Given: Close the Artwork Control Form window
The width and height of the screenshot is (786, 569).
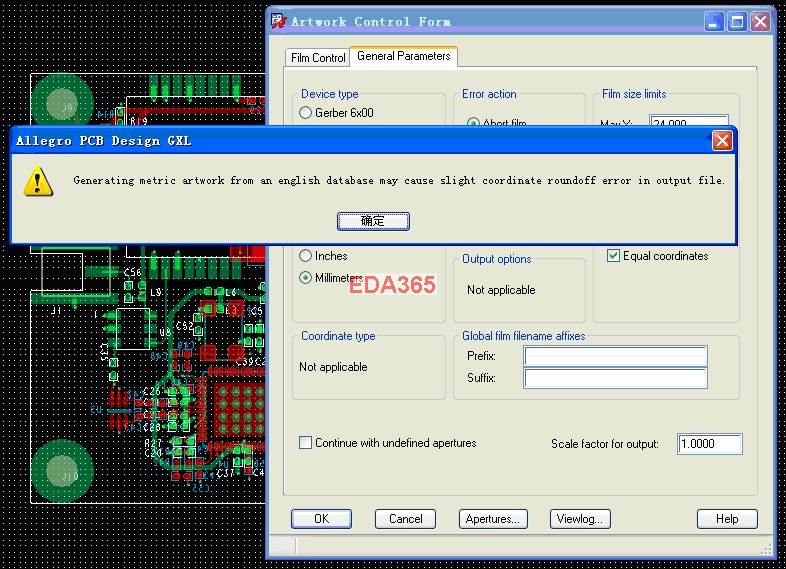Looking at the screenshot, I should [x=760, y=22].
